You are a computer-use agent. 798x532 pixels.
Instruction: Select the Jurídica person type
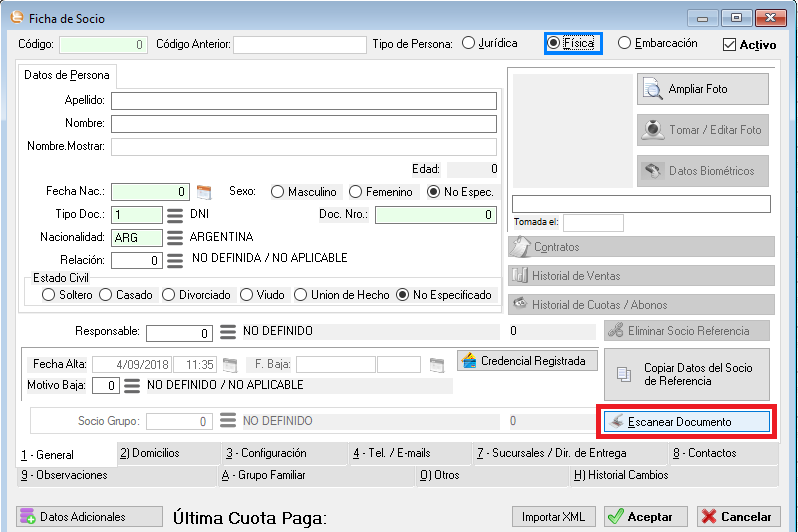[468, 43]
